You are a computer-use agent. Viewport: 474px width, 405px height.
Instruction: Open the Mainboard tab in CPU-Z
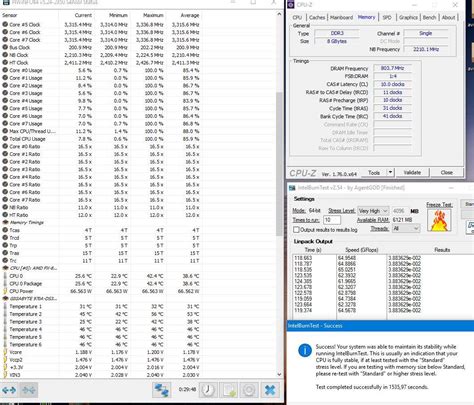coord(341,17)
